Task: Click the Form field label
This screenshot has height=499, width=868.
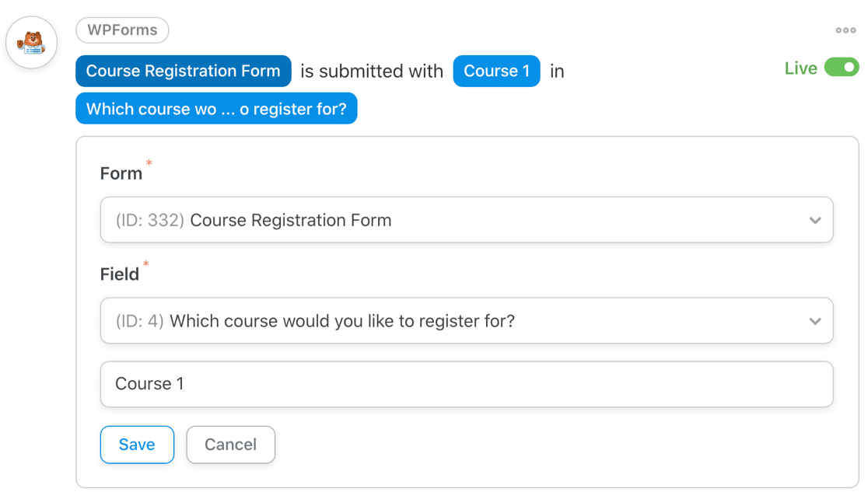Action: pyautogui.click(x=121, y=173)
